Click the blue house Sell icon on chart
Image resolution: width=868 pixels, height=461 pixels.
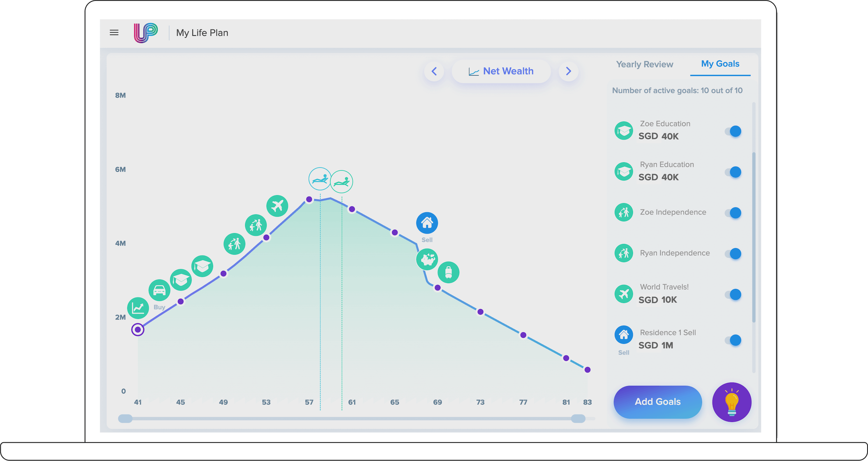[427, 223]
